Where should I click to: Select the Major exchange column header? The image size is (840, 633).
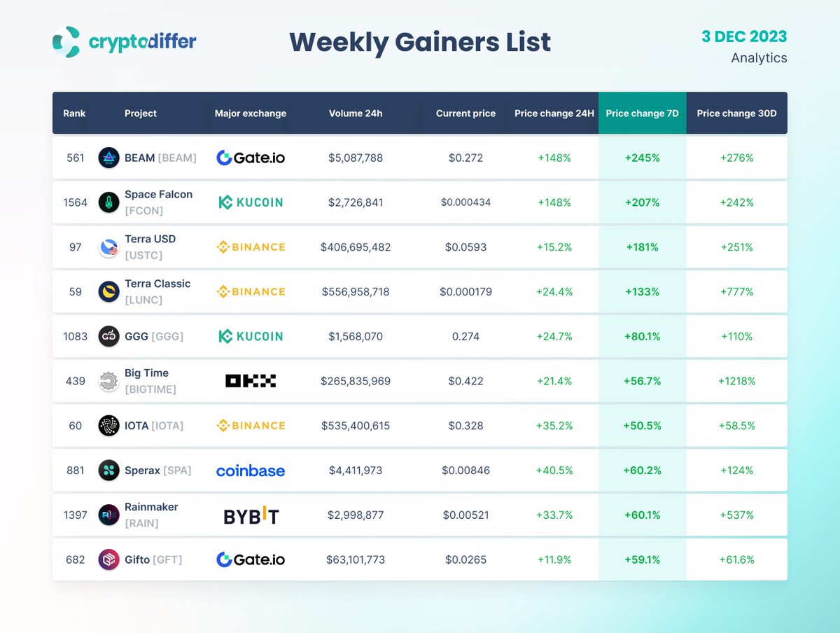tap(251, 113)
